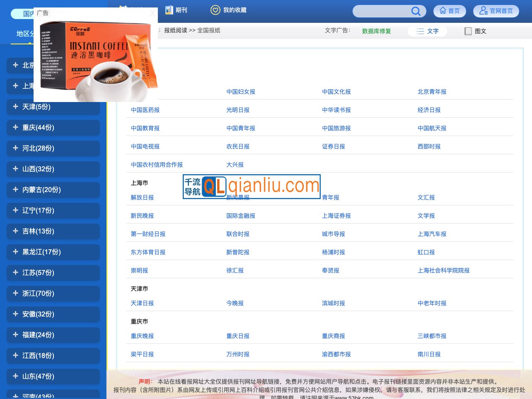This screenshot has width=532, height=399.
Task: Click the magnifier icon to search
Action: (x=416, y=11)
